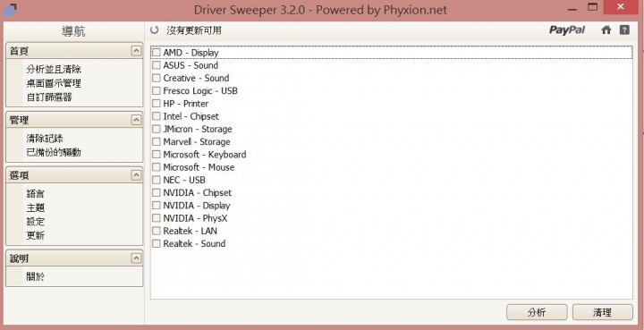This screenshot has width=644, height=330.
Task: Check the ASUS - Sound checkbox
Action: coord(156,65)
